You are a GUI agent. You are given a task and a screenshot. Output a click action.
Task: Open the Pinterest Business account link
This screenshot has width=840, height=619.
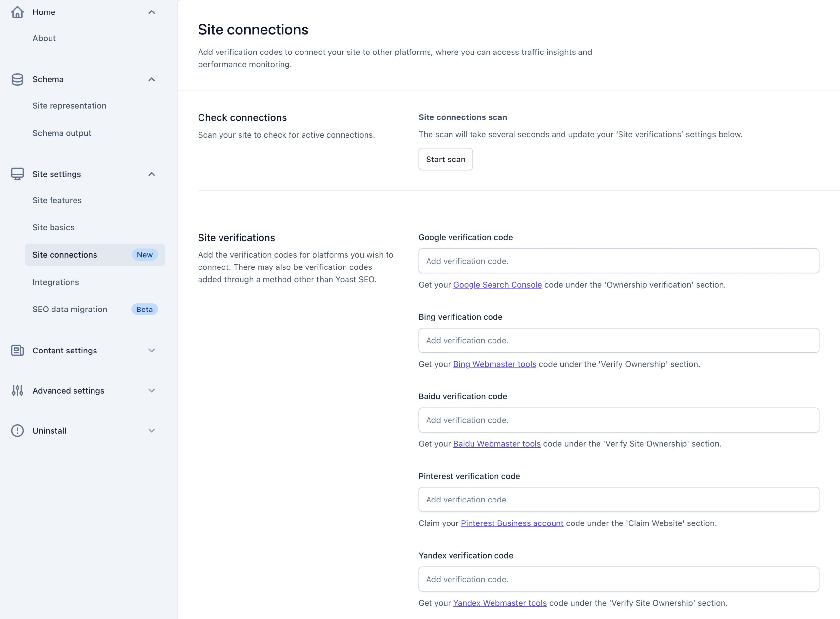[x=512, y=523]
